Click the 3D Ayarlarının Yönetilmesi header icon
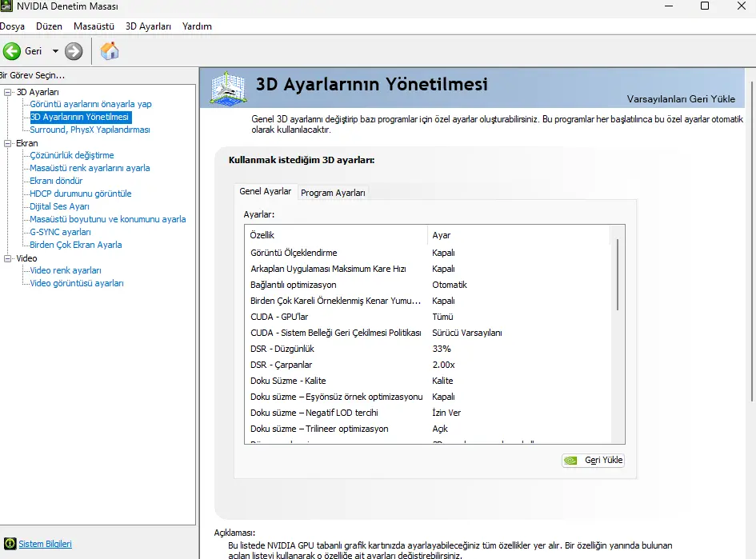 [x=229, y=88]
